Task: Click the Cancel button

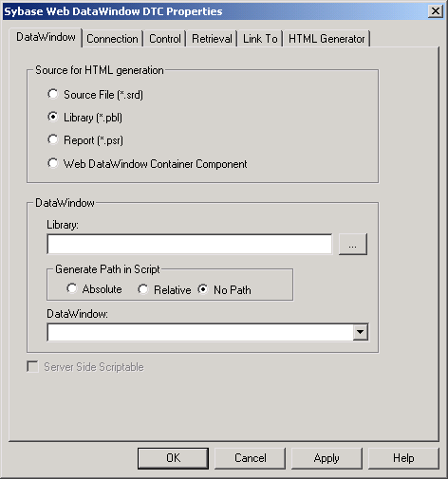Action: pos(250,458)
